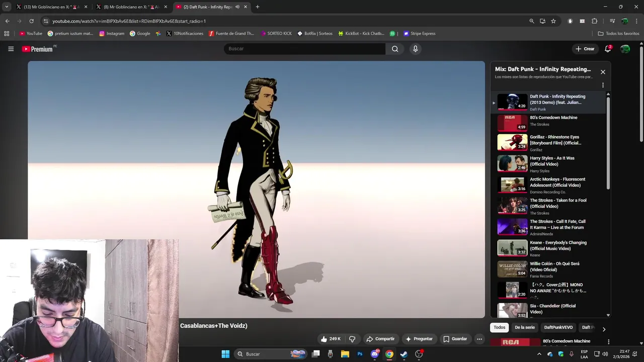
Task: Activate voice search microphone
Action: tap(415, 49)
